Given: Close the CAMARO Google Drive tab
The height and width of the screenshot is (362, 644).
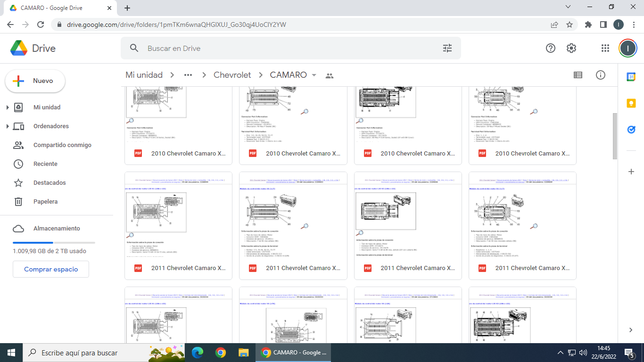Looking at the screenshot, I should tap(109, 8).
